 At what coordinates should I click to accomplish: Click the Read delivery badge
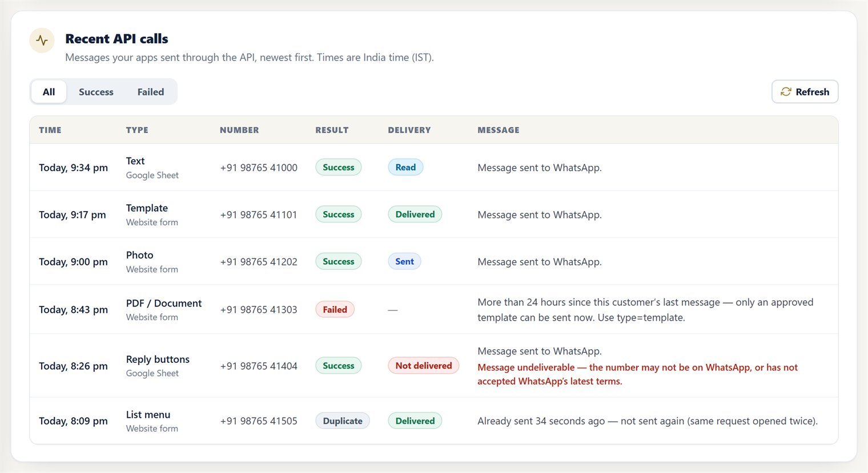(x=405, y=167)
